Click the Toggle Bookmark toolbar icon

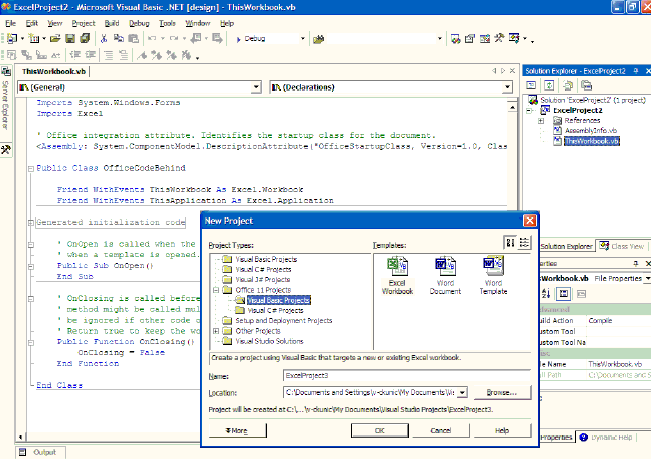point(142,55)
